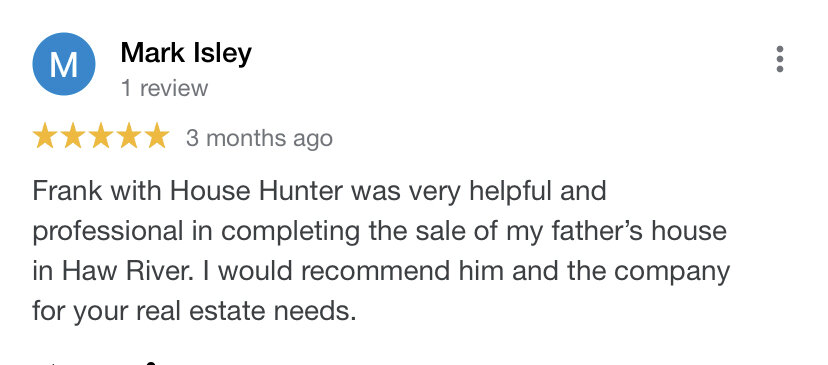Viewport: 828px width, 365px height.
Task: Select the second gold rating star
Action: tap(73, 136)
